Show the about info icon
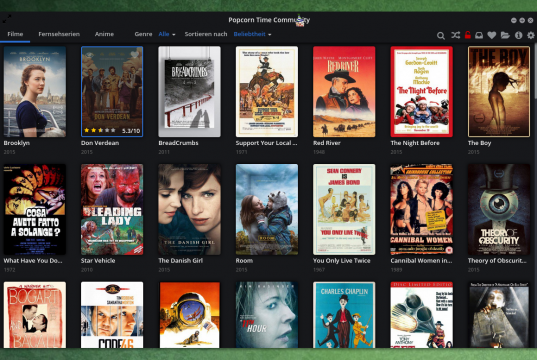Screen dimensions: 537x360 519,35
